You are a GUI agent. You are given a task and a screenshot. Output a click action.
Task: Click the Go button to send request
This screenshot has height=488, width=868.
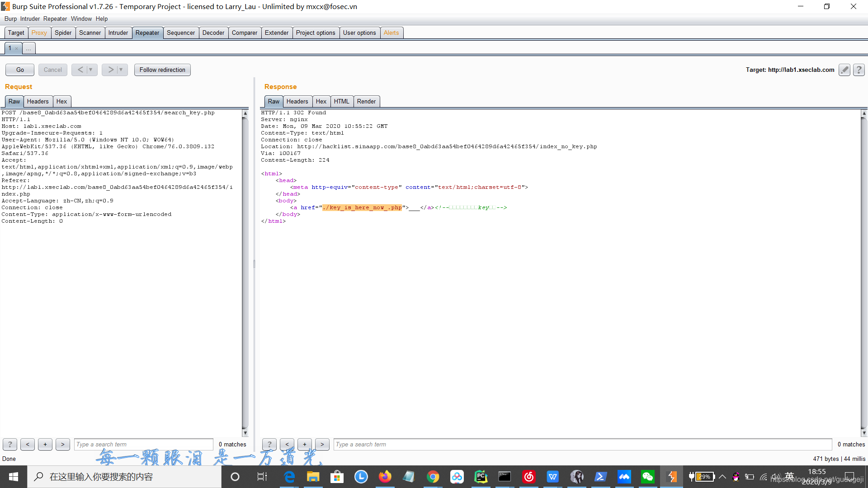click(x=20, y=70)
